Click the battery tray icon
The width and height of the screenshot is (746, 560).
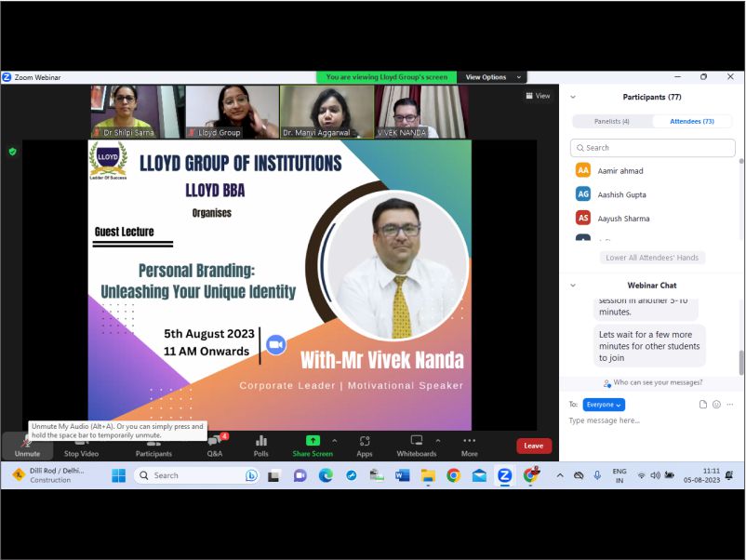coord(670,475)
